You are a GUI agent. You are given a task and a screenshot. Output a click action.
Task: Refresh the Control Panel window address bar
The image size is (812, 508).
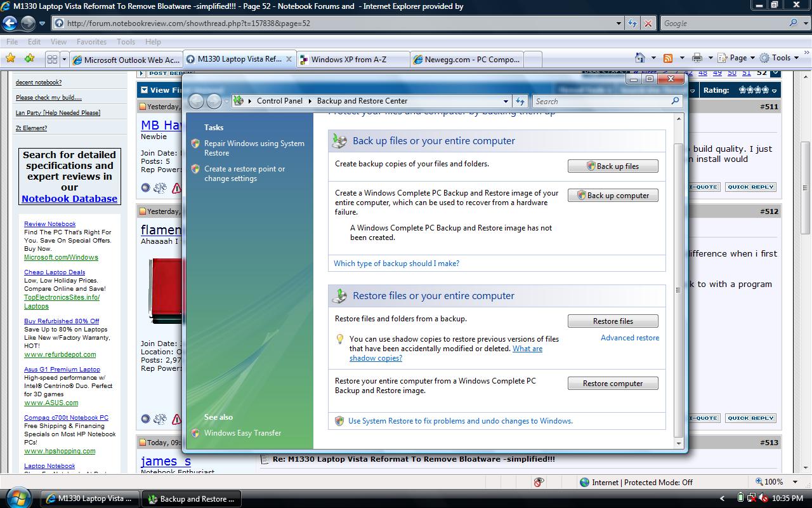(520, 101)
